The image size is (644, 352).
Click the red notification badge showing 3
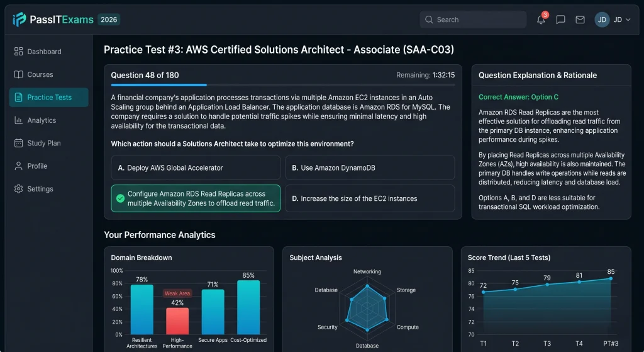[545, 15]
